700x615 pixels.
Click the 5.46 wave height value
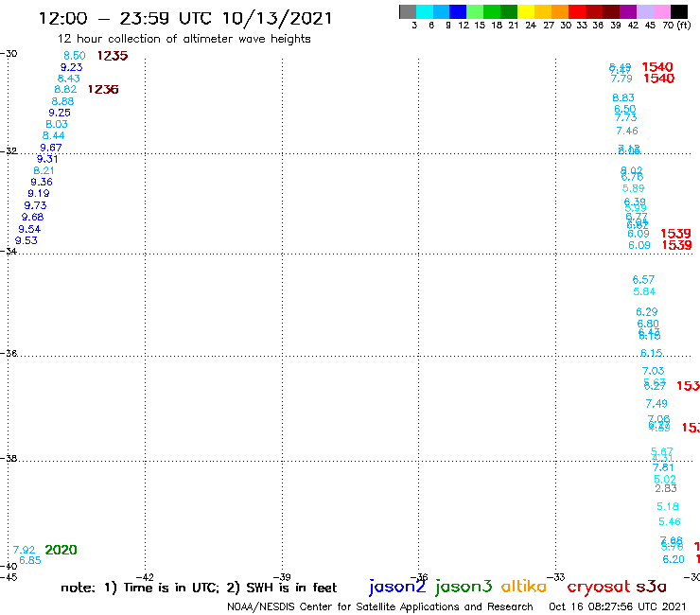point(670,521)
